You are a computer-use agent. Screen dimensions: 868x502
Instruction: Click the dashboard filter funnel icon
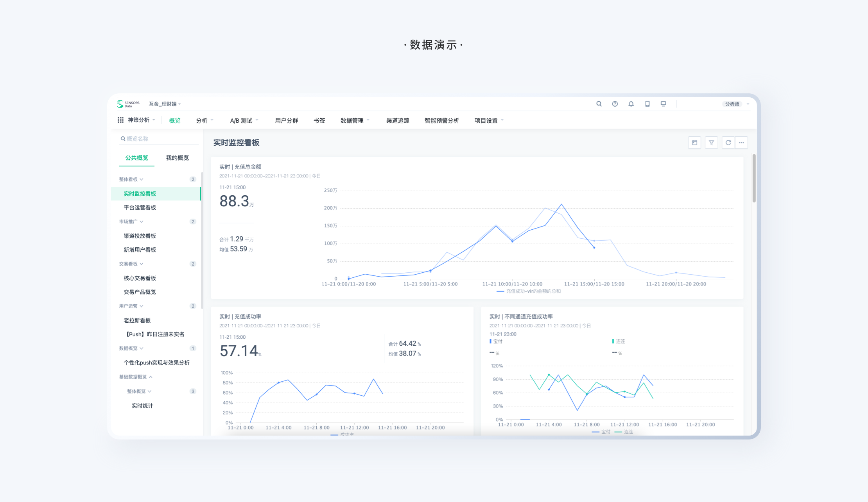[711, 143]
